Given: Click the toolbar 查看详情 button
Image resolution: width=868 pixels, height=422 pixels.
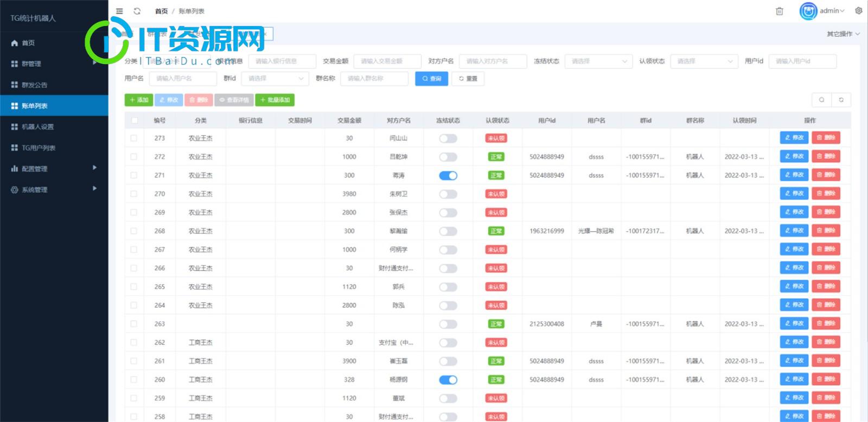Looking at the screenshot, I should (234, 100).
